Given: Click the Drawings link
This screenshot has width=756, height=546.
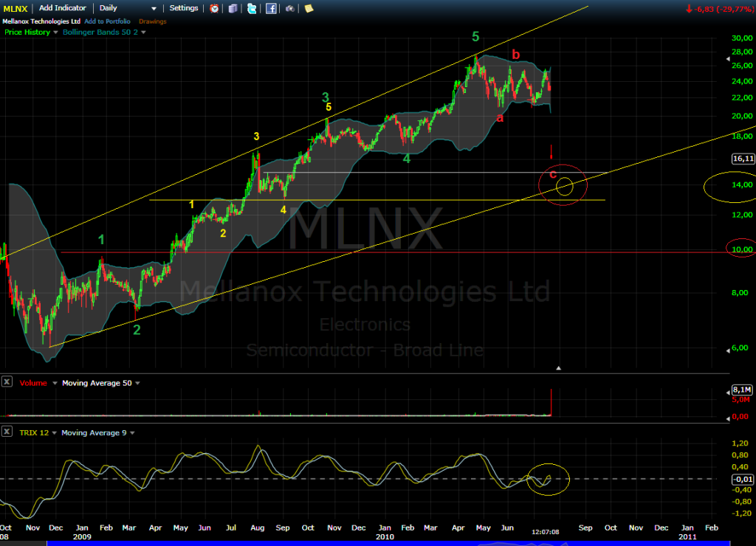Looking at the screenshot, I should pos(152,21).
